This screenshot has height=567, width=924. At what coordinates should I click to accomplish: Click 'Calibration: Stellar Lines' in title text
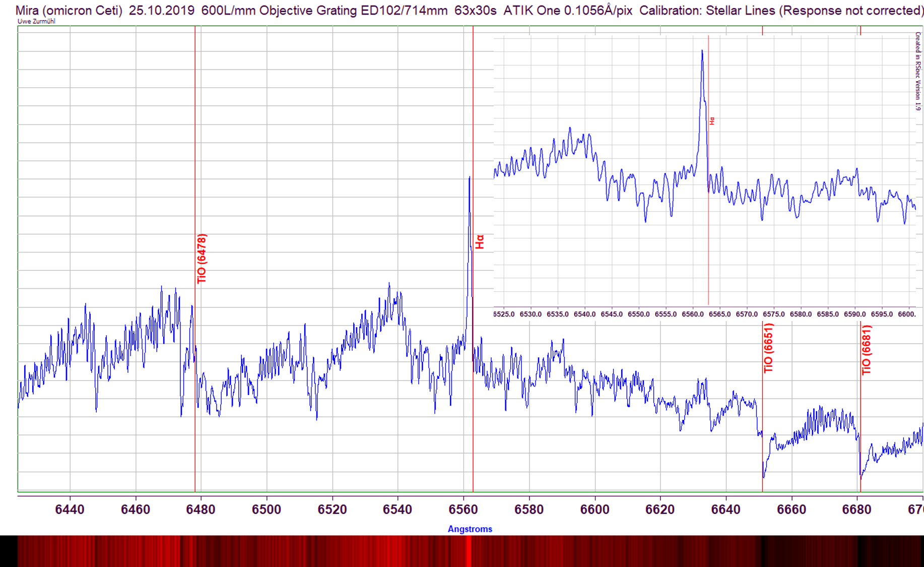point(707,11)
